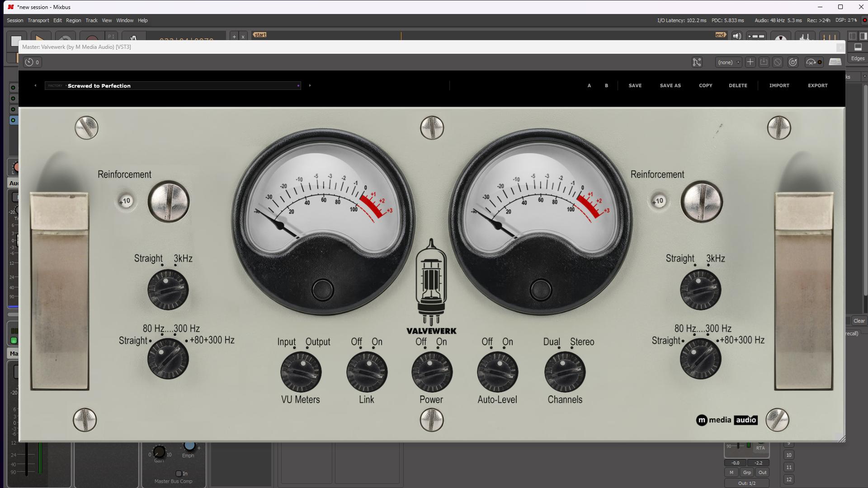Toggle the plugin automation meter icon
868x488 pixels.
click(814, 62)
